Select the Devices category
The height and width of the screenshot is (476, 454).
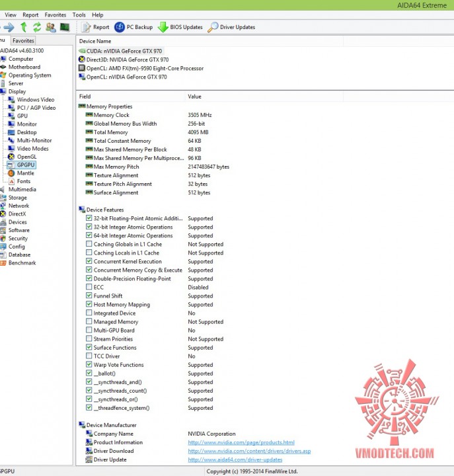pyautogui.click(x=18, y=222)
